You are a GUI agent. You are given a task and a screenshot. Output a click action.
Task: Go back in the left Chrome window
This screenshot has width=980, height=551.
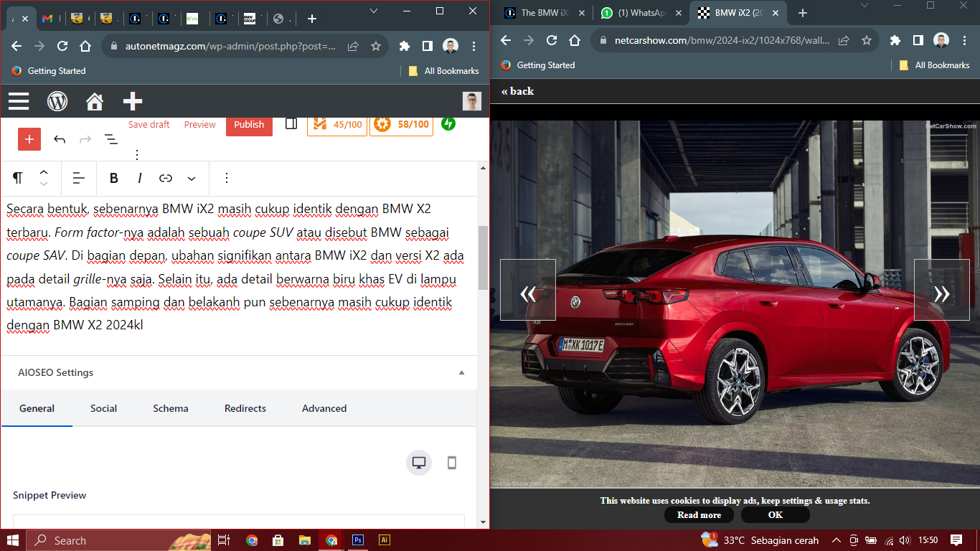pyautogui.click(x=17, y=46)
